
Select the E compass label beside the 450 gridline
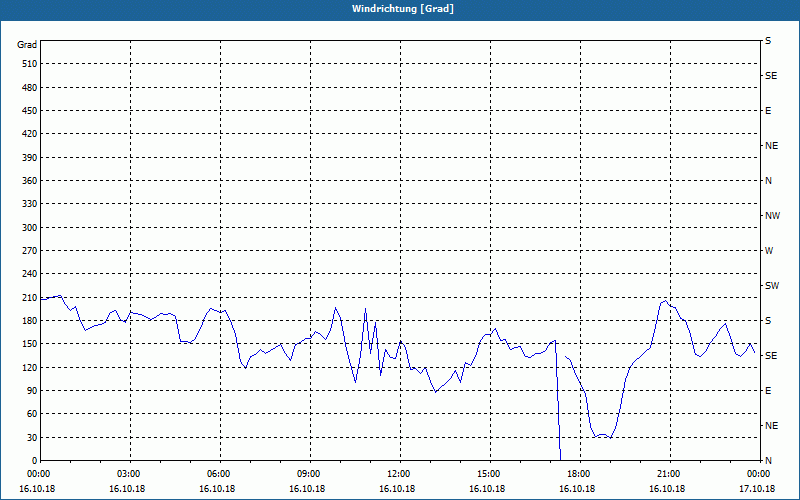[768, 111]
